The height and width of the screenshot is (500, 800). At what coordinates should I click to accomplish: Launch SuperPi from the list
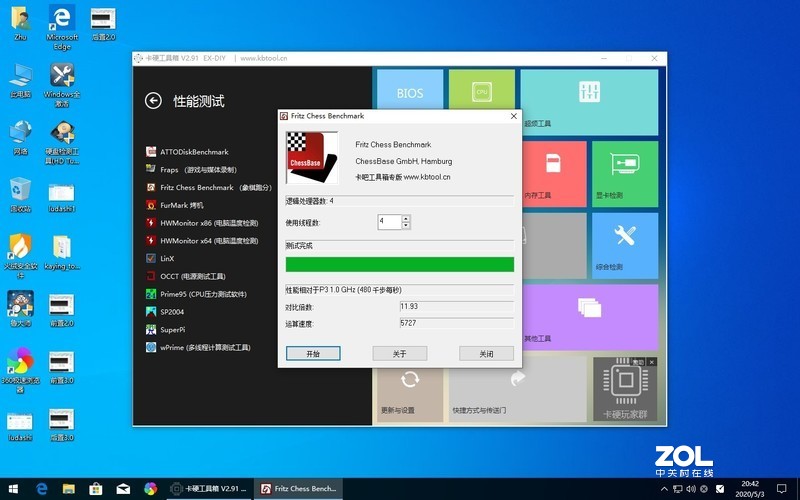pos(165,330)
